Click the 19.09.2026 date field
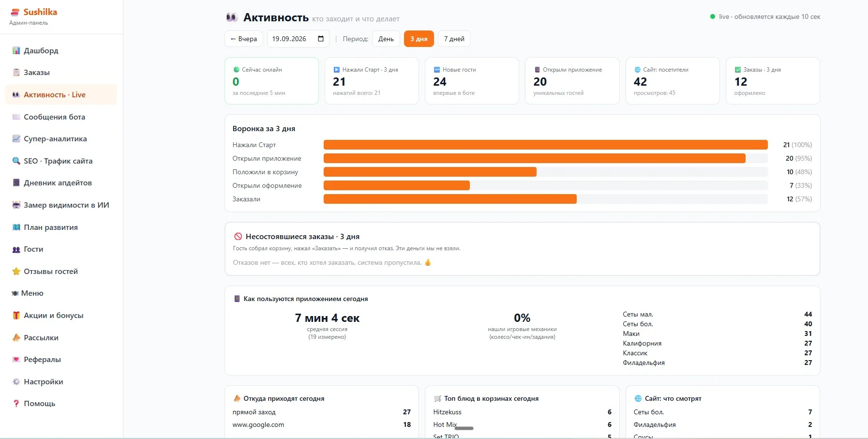 (x=298, y=39)
